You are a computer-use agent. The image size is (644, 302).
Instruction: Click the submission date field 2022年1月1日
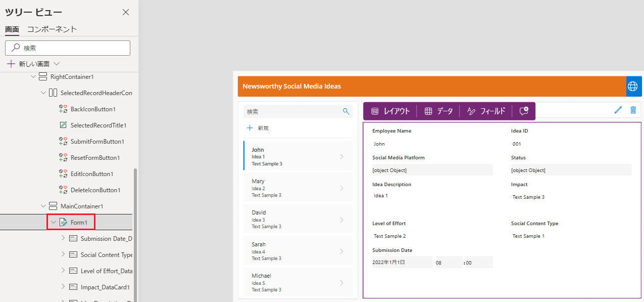coord(403,262)
